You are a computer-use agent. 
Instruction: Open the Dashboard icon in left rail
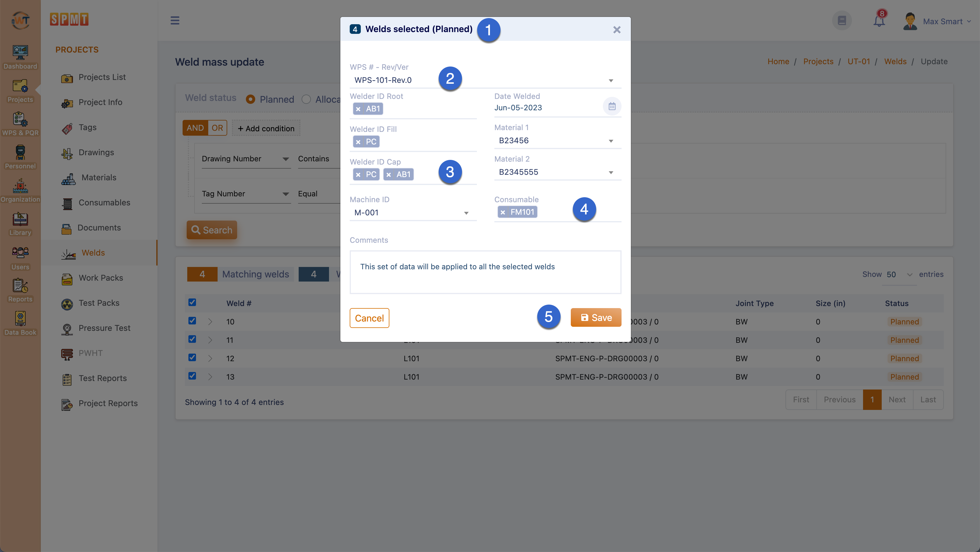click(x=20, y=53)
